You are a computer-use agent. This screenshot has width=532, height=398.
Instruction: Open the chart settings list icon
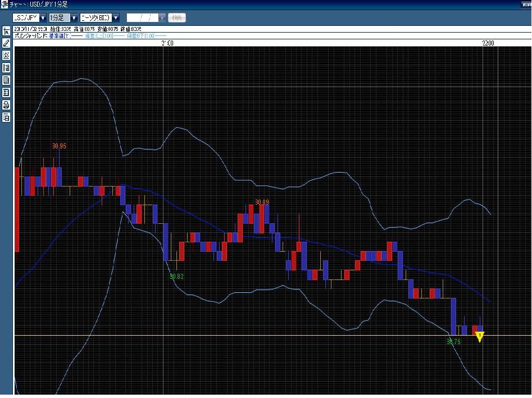click(x=6, y=92)
